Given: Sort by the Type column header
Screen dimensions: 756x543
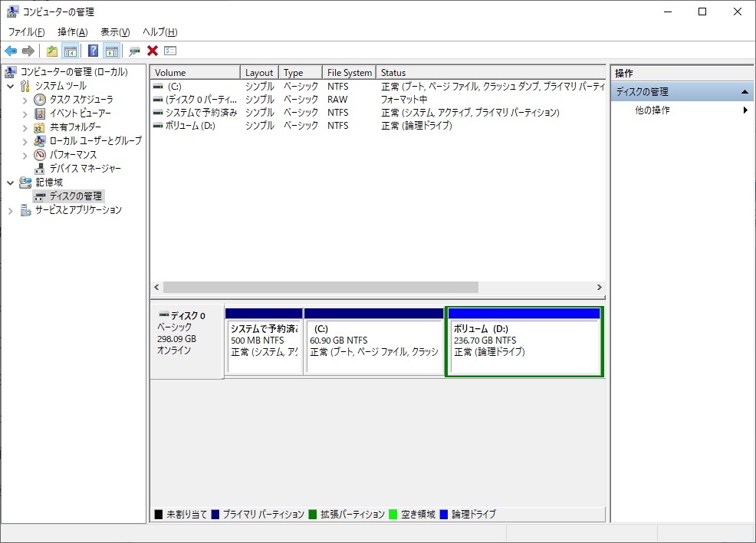Looking at the screenshot, I should [301, 72].
